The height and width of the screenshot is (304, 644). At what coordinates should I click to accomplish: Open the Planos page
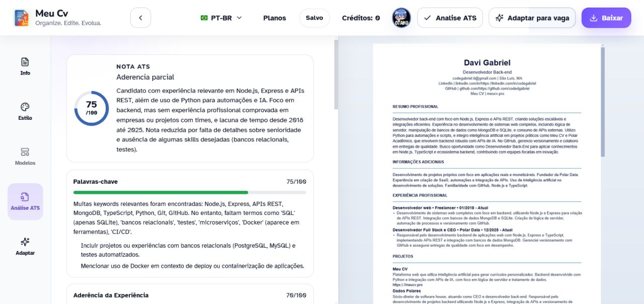[274, 18]
